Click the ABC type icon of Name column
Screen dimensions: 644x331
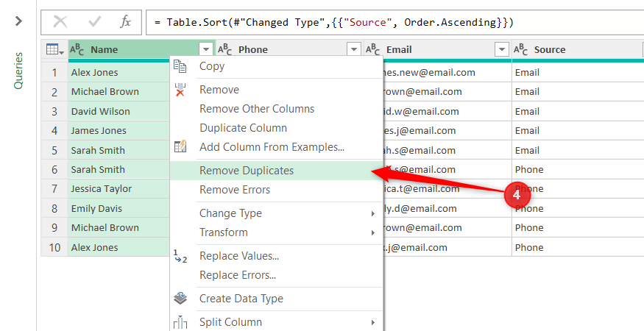tap(77, 50)
